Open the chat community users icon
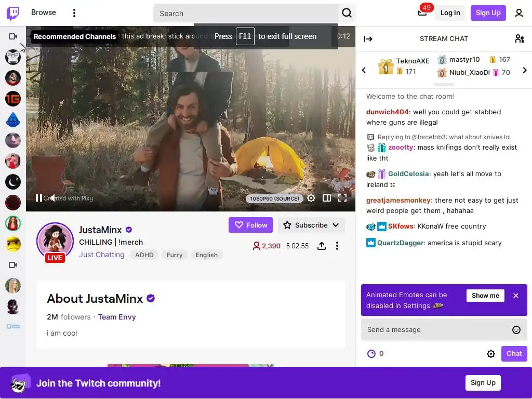This screenshot has width=532, height=399. tap(520, 38)
